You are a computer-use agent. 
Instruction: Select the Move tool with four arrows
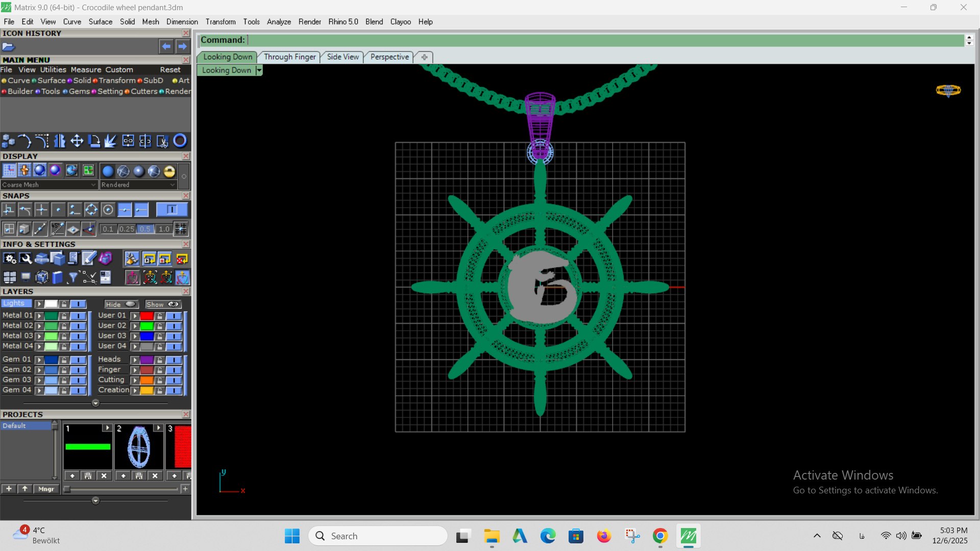[x=77, y=141]
